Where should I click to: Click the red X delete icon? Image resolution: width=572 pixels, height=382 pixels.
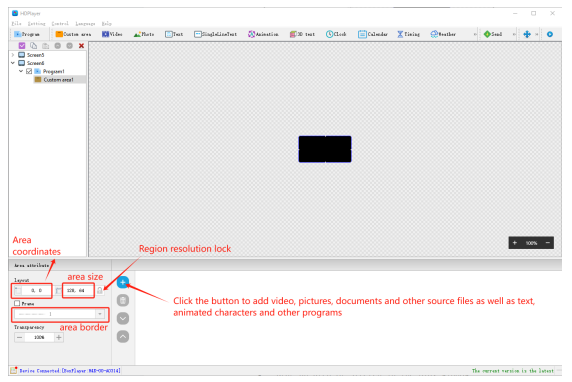81,46
